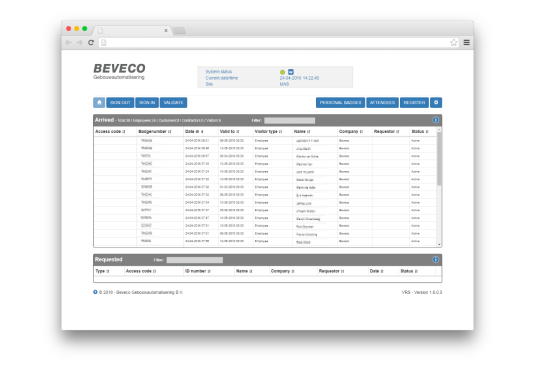Click the BEVECO logo

point(119,71)
